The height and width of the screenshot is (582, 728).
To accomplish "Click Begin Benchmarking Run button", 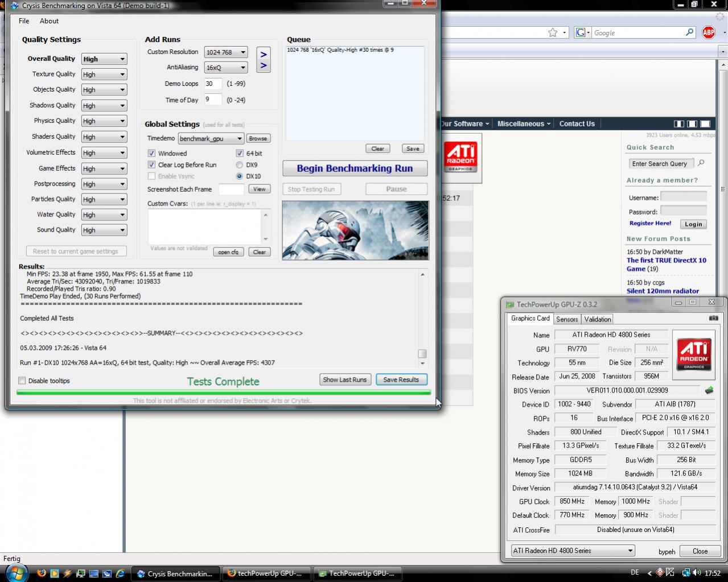I will 355,168.
